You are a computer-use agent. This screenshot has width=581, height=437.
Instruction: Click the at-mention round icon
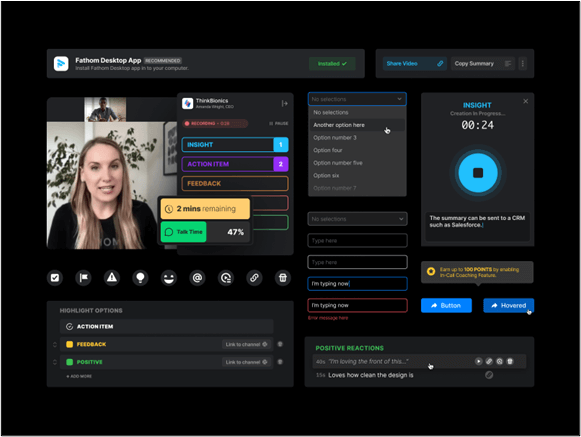(x=197, y=278)
